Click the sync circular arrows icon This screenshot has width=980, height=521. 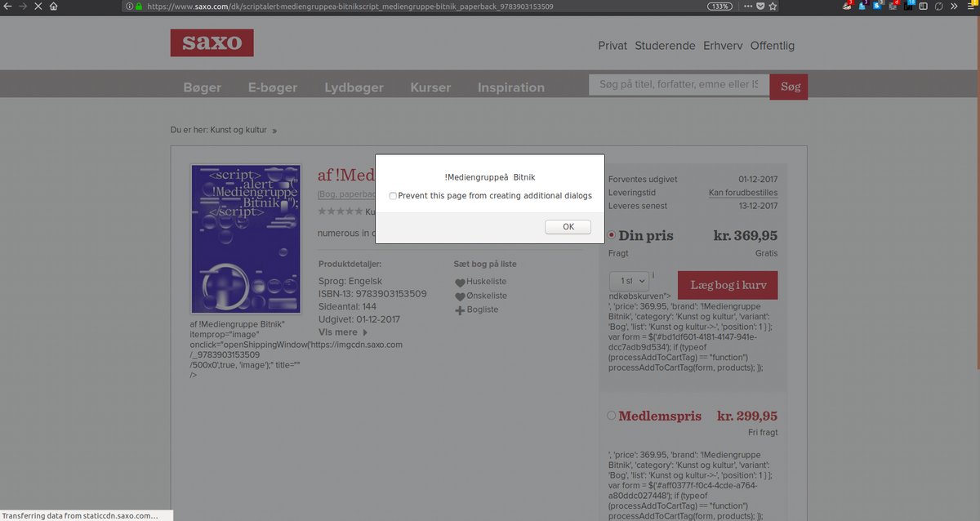pos(939,6)
